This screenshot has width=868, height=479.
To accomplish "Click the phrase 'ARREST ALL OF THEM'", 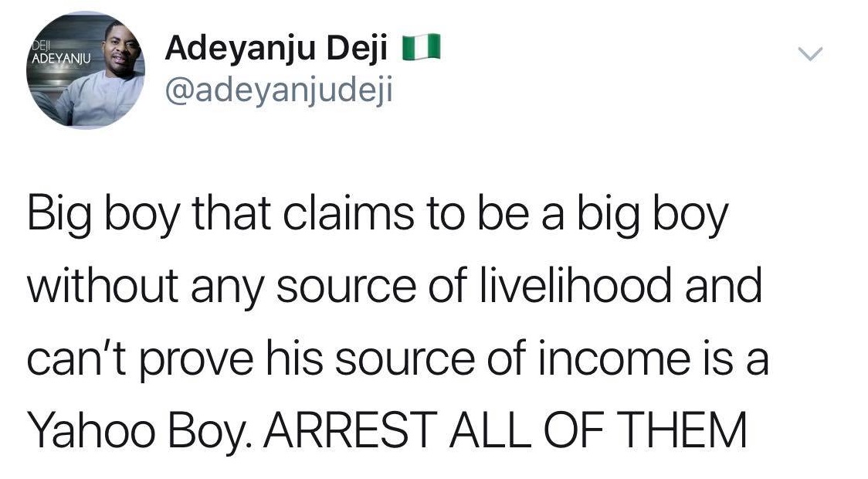I will click(506, 430).
